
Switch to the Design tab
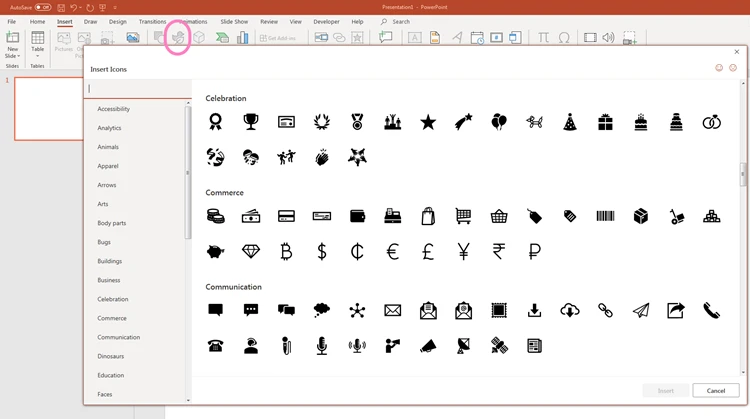tap(118, 22)
